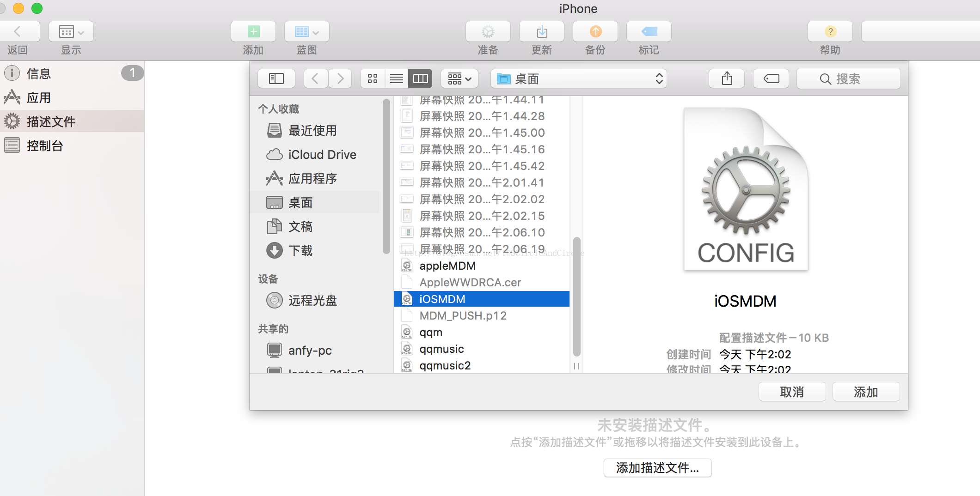Select the qqmusic2 config file
The image size is (980, 496).
[482, 366]
